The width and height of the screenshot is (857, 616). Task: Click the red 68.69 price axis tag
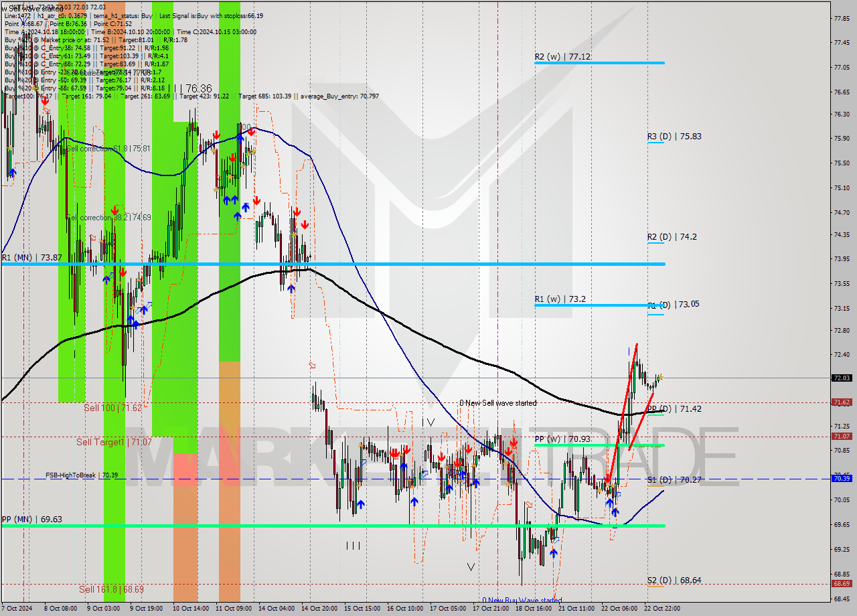[842, 584]
